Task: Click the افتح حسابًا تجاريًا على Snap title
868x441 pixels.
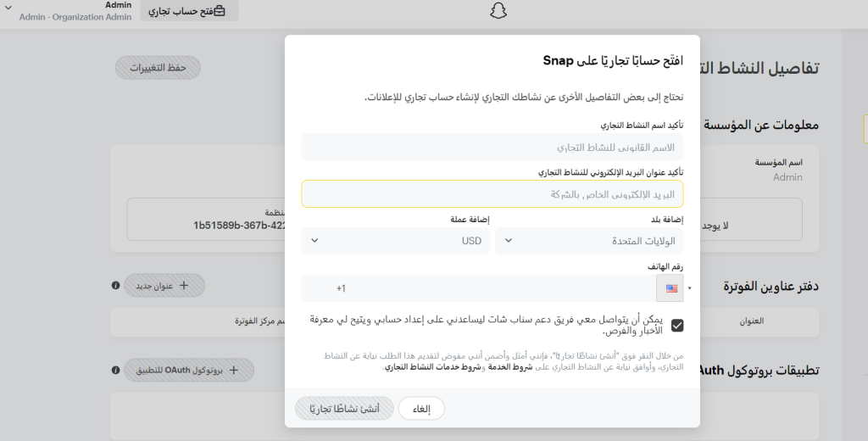Action: [613, 61]
